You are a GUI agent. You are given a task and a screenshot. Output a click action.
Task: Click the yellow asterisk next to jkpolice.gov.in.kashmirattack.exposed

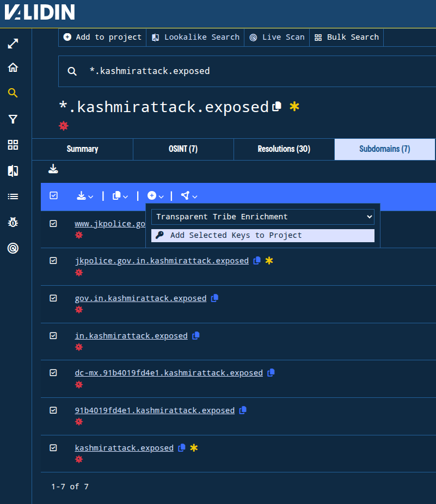point(269,261)
